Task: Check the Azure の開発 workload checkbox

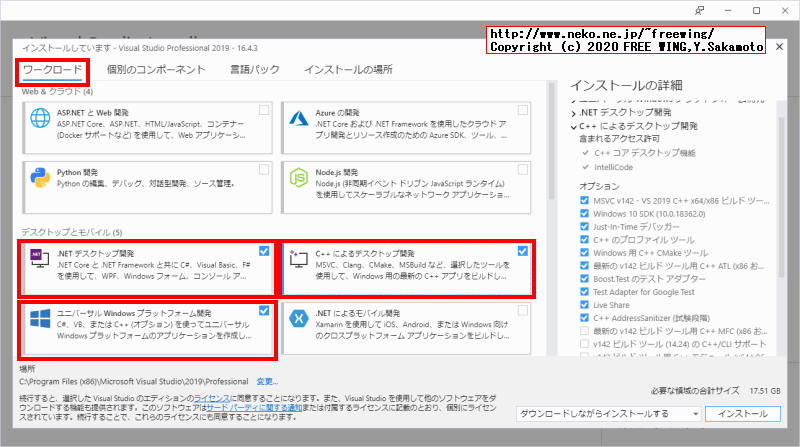Action: tap(522, 110)
